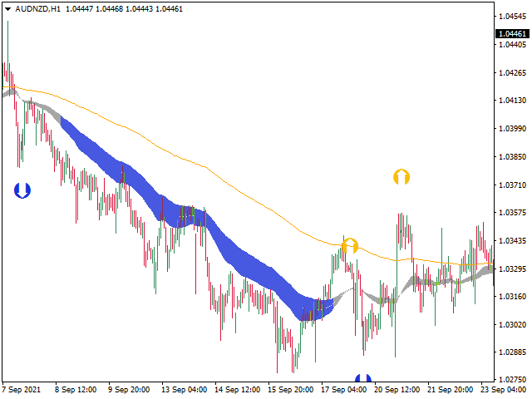Click the 15 Sep 20:00 time axis label
Screen dimensions: 532x399
[290, 390]
